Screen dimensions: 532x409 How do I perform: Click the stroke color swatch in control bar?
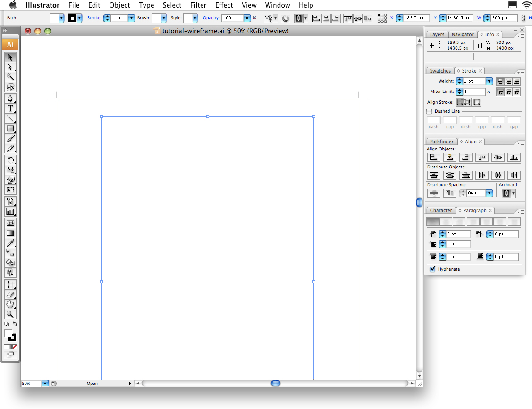point(72,18)
